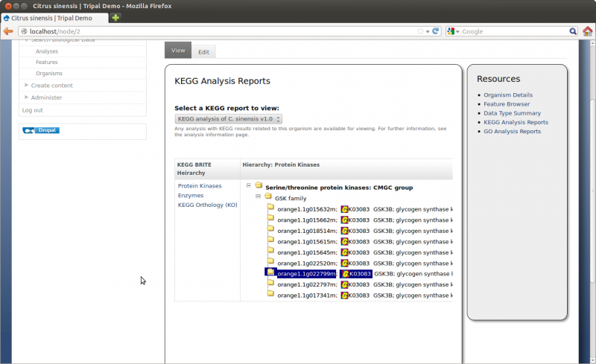Select Protein Kinases hierarchy link
This screenshot has width=596, height=364.
tap(200, 186)
